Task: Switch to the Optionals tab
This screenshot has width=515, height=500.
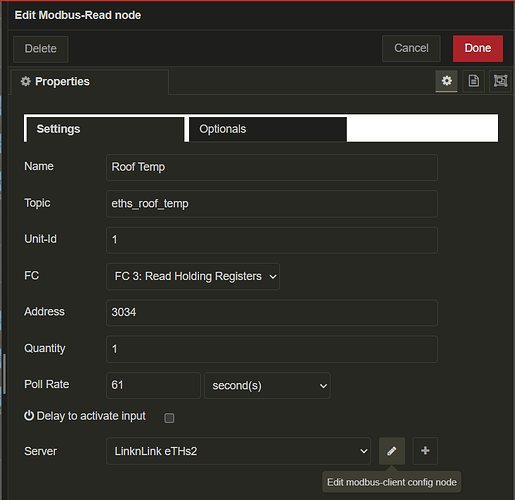Action: point(268,129)
